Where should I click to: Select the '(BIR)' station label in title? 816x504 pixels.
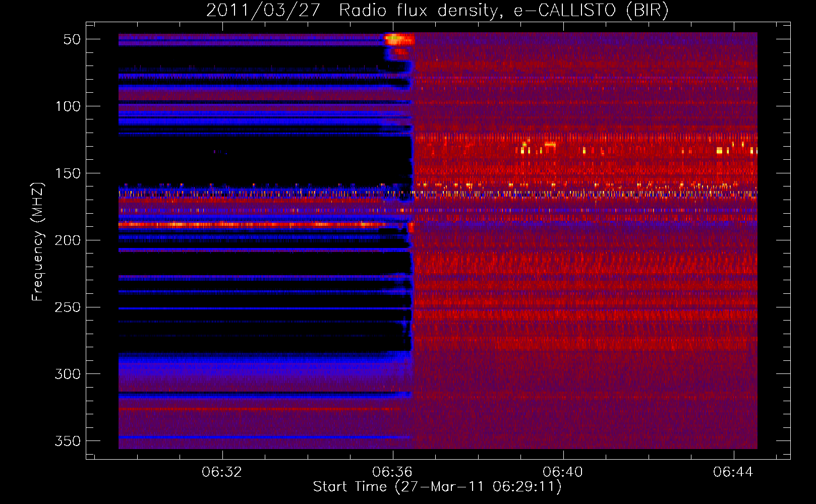click(x=648, y=10)
